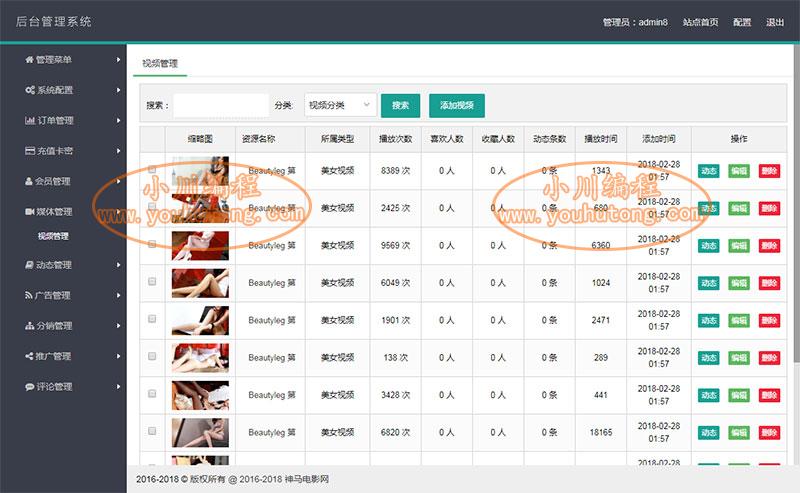
Task: Click 动态 for the 1901 次 row
Action: [x=709, y=321]
